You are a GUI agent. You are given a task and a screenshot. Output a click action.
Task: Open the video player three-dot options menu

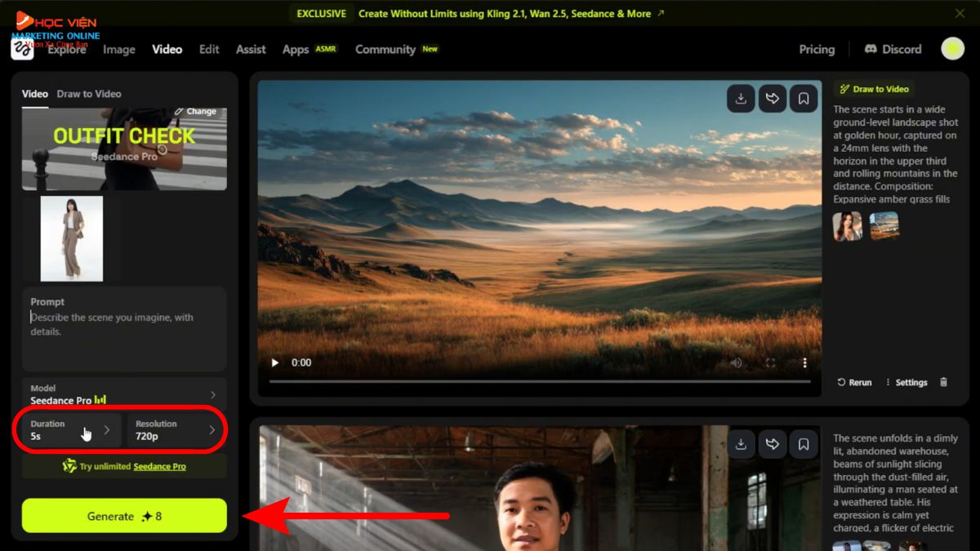[x=804, y=362]
